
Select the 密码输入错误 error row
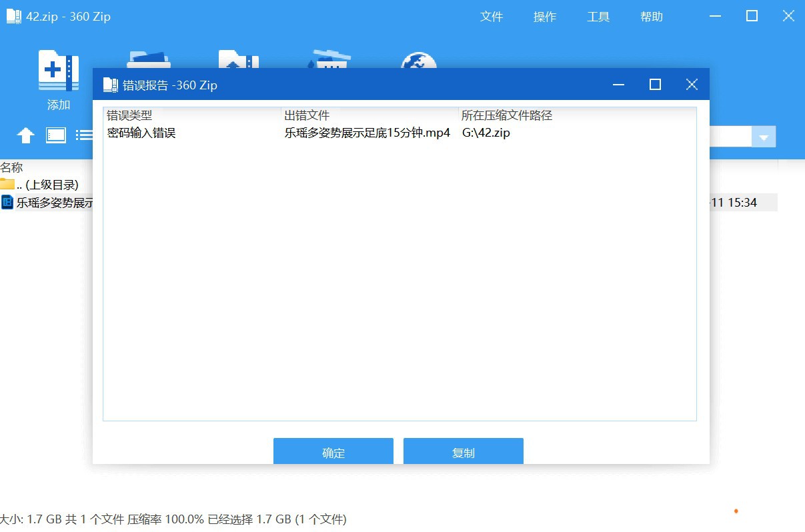141,133
